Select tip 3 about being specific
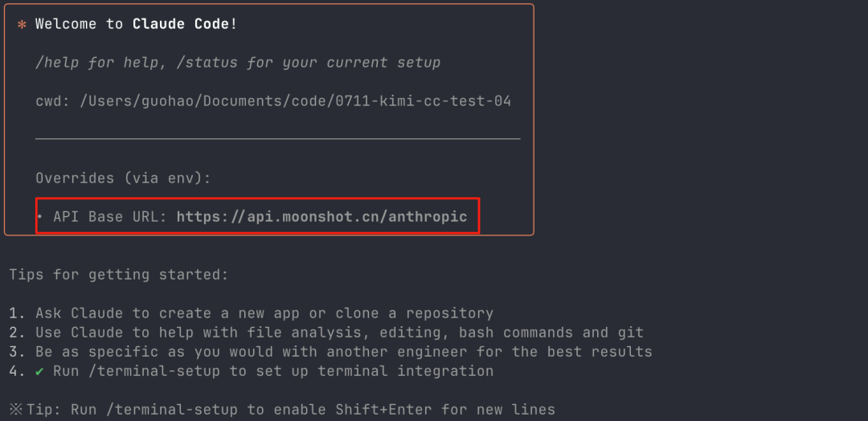 (x=331, y=352)
